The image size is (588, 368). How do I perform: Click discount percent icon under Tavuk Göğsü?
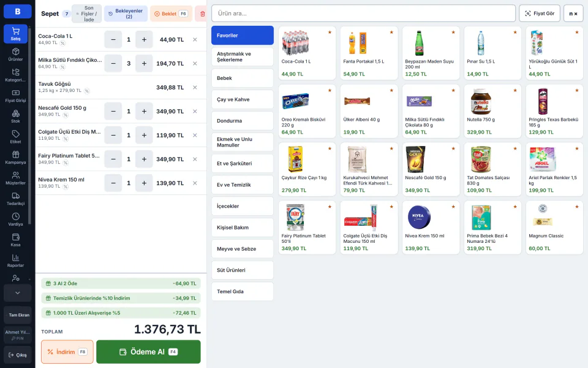[x=86, y=91]
